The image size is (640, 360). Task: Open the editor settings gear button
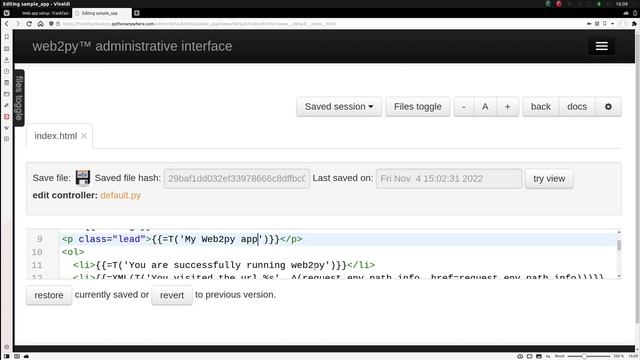tap(608, 107)
